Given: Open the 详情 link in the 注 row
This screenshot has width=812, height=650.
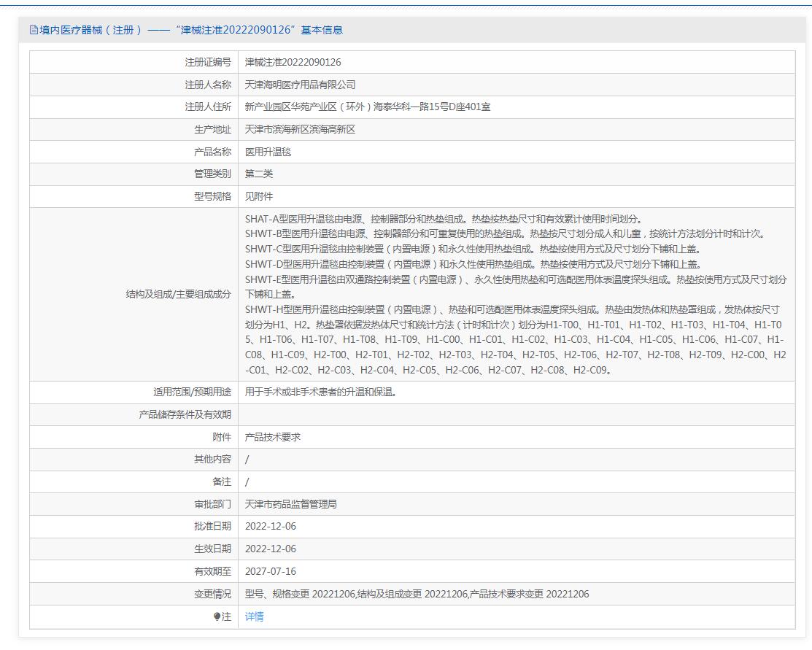Looking at the screenshot, I should pos(254,616).
